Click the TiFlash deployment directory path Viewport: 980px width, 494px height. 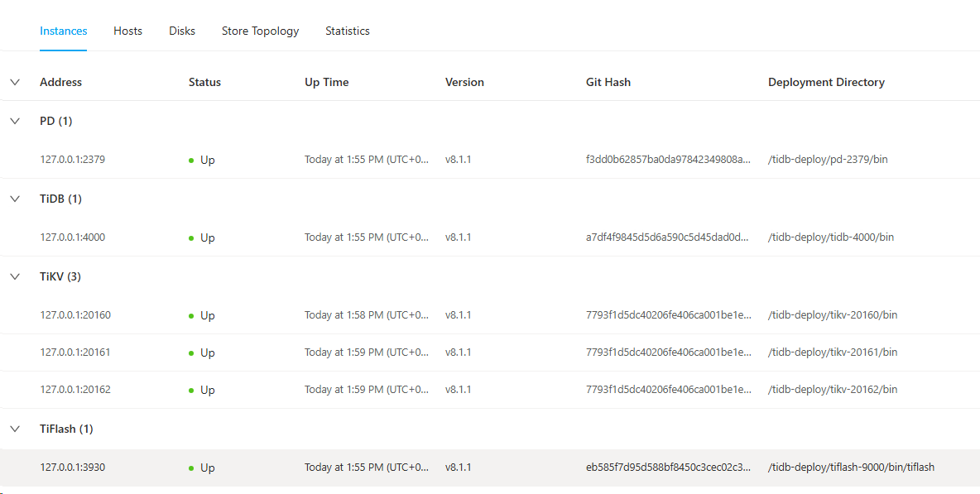pos(851,468)
